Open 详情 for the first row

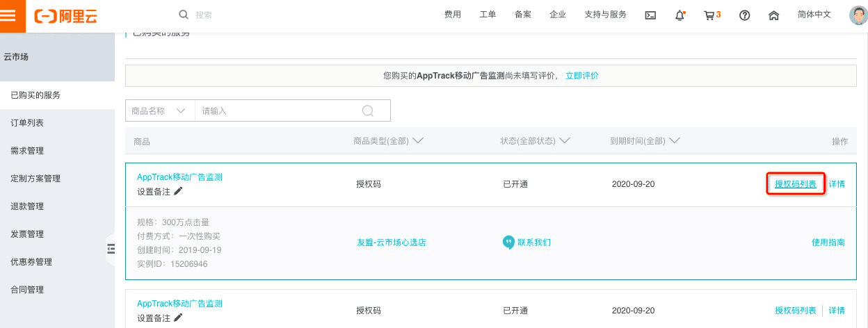(837, 184)
